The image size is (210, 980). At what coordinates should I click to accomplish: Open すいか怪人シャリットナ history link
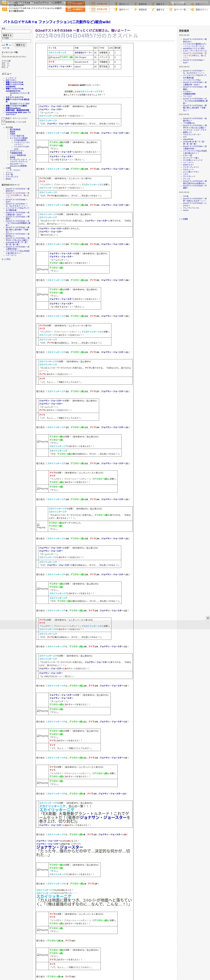pyautogui.click(x=193, y=160)
